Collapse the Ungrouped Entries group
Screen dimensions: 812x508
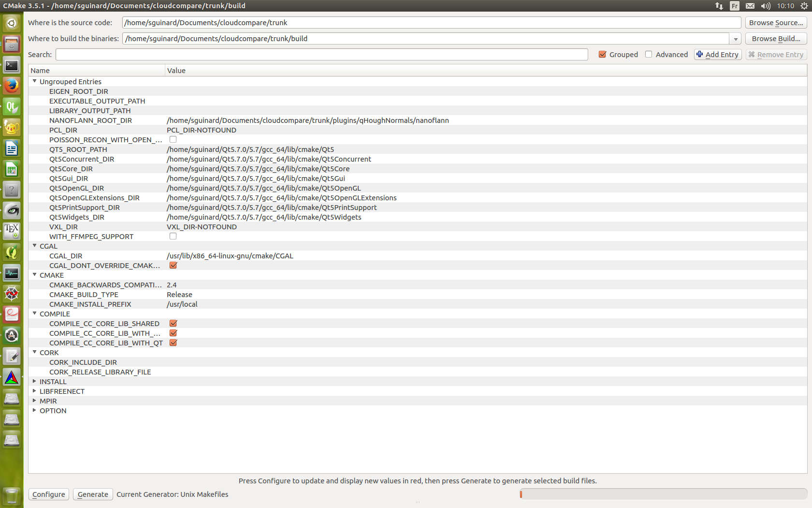point(34,82)
